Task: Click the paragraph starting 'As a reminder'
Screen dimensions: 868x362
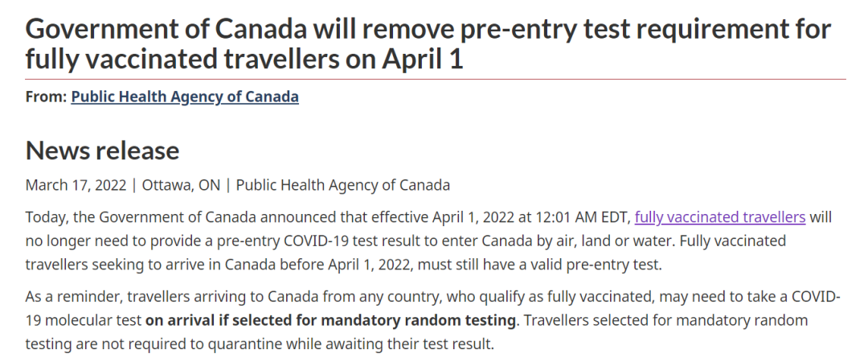Action: tap(433, 320)
